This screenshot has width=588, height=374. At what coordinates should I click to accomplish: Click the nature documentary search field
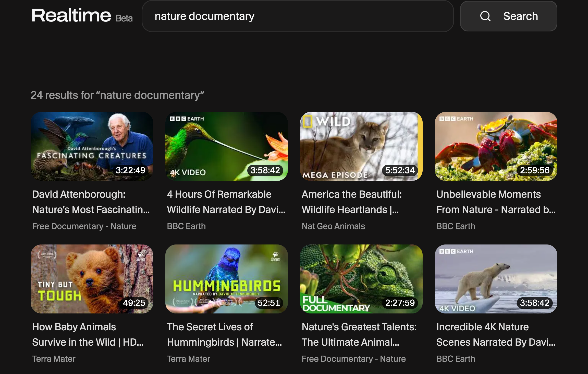pos(298,16)
